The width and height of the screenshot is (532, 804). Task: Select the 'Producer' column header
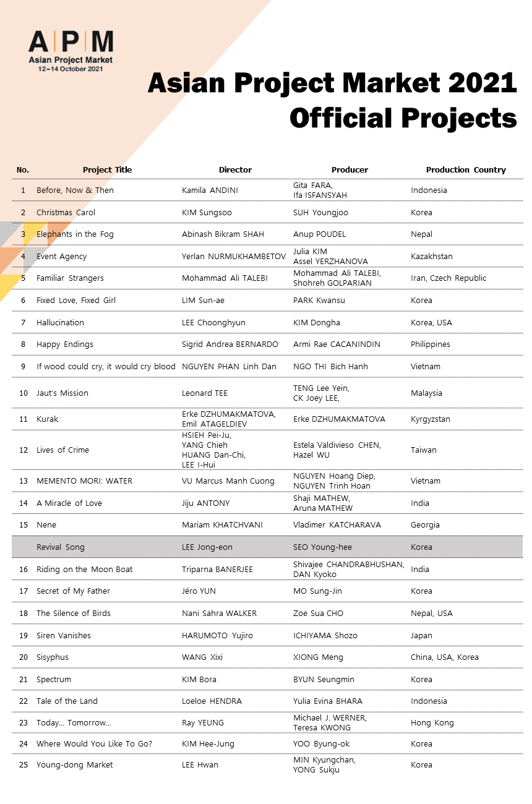(x=350, y=169)
